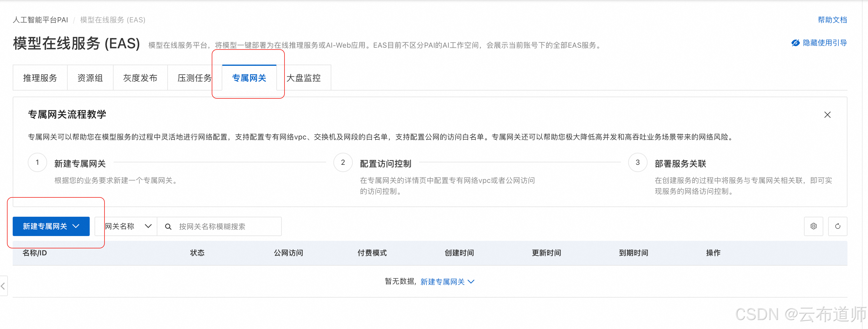This screenshot has width=868, height=329.
Task: Click the refresh list icon
Action: [838, 226]
